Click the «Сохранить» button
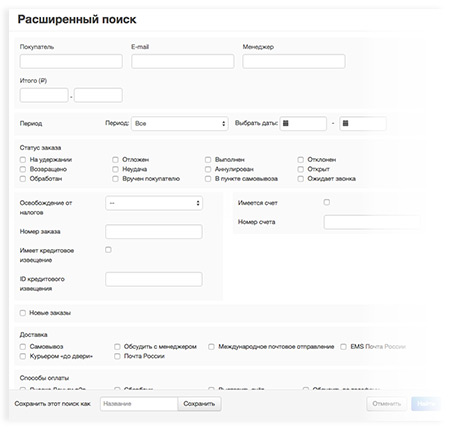Screen dimensions: 453x432 [x=199, y=404]
